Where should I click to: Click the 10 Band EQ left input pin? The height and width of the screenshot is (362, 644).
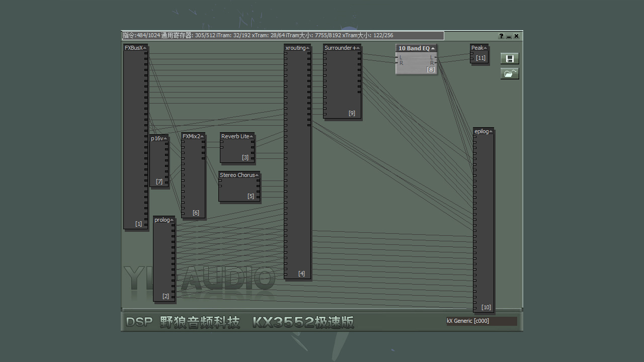397,58
